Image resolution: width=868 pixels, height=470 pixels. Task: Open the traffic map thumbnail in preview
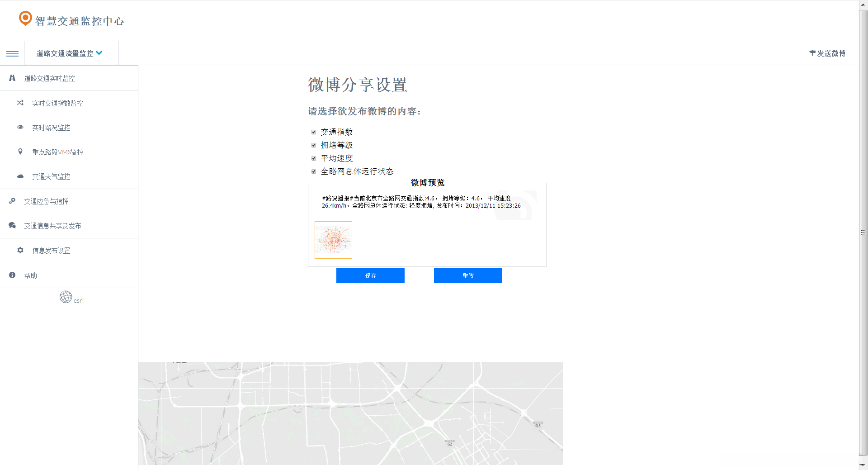[333, 240]
